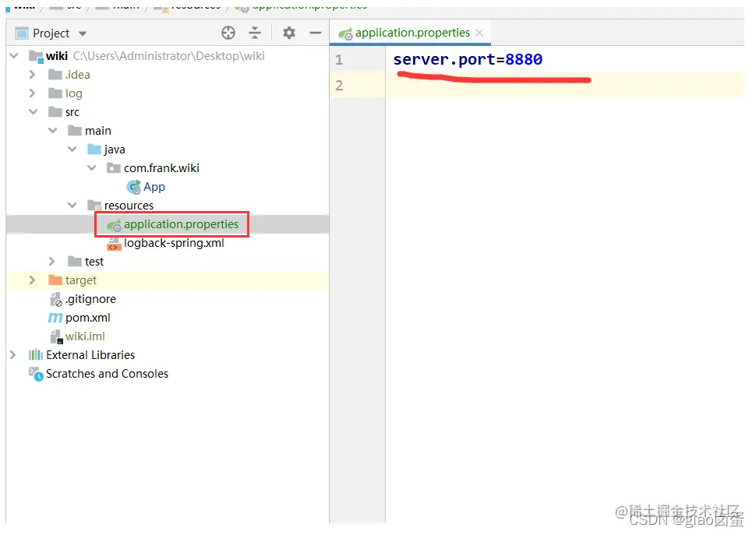
Task: Close the application.properties editor tab
Action: click(479, 33)
